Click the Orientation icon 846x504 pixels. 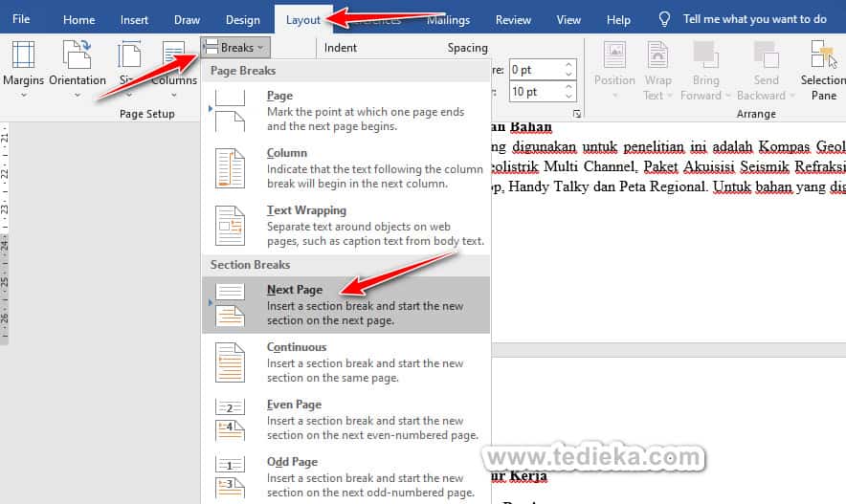point(77,57)
